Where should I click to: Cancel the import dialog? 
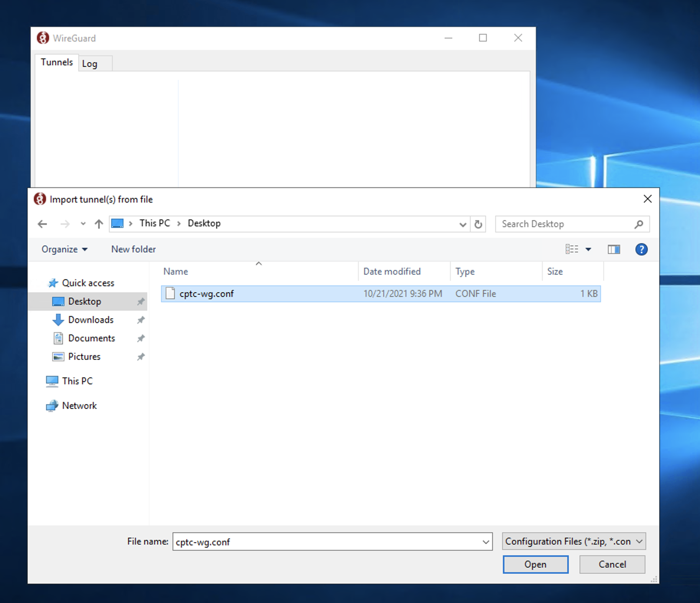[x=612, y=565]
